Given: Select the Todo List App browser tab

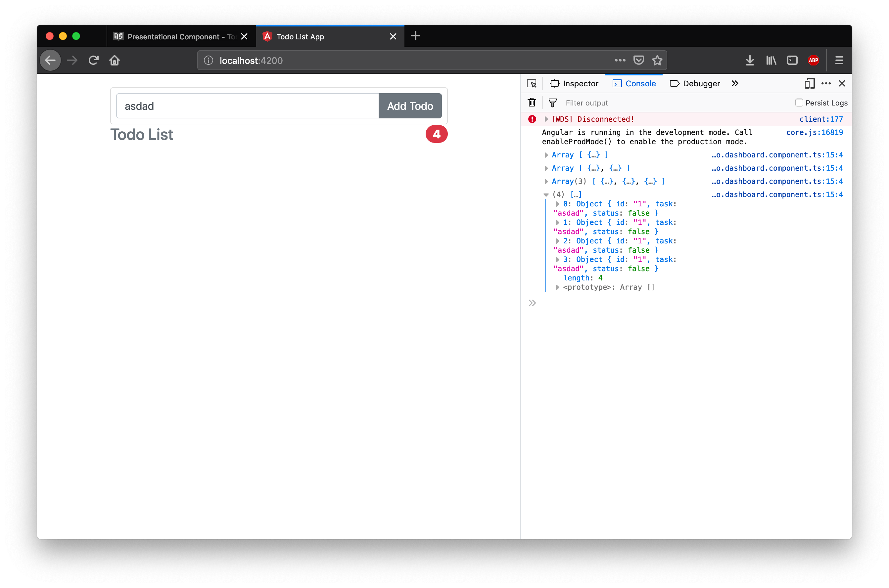Looking at the screenshot, I should (x=330, y=36).
